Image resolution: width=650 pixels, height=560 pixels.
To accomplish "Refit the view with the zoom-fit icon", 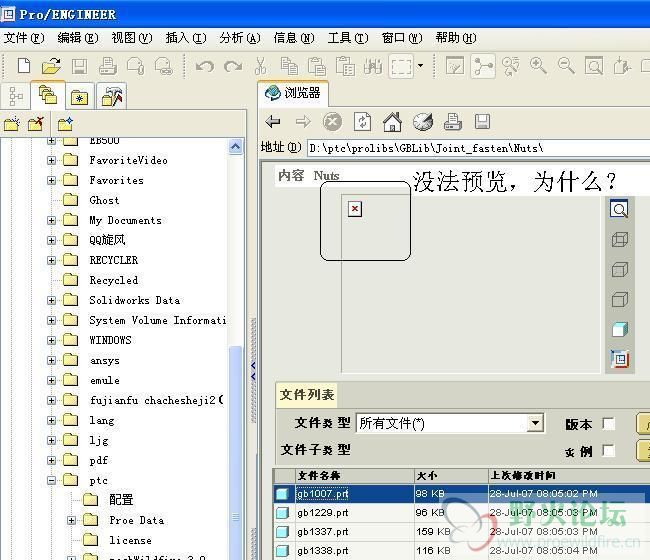I will click(594, 66).
